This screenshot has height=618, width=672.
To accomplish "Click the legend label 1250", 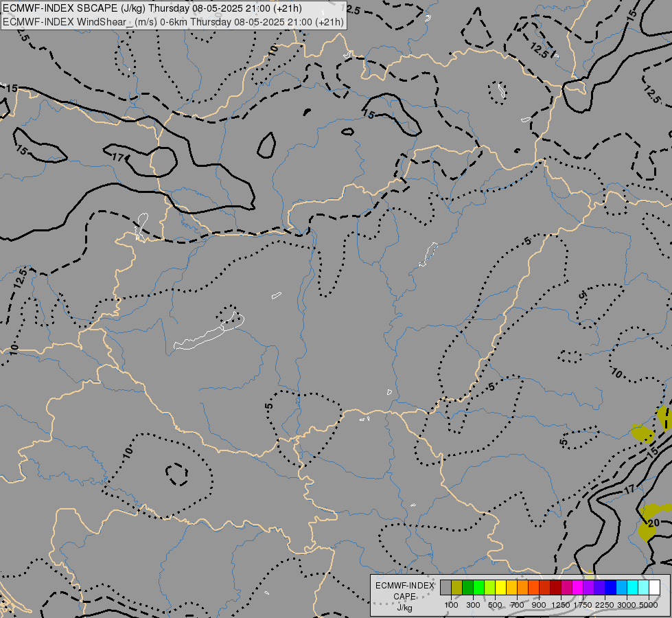I will pyautogui.click(x=561, y=605).
